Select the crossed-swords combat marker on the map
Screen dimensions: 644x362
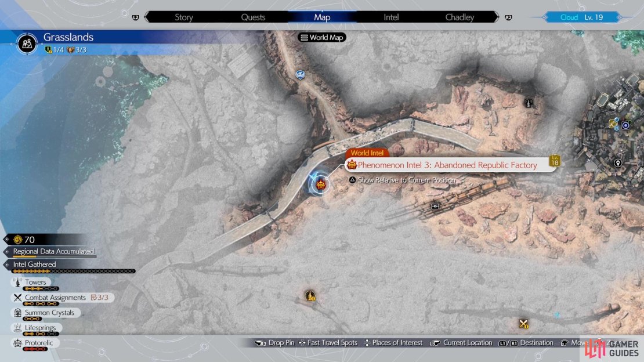coord(523,324)
